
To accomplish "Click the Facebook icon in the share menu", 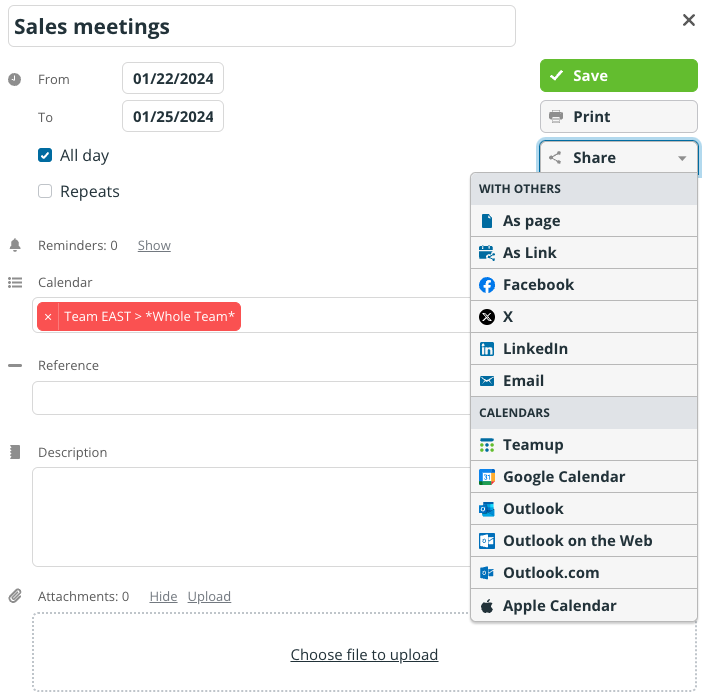I will (487, 285).
